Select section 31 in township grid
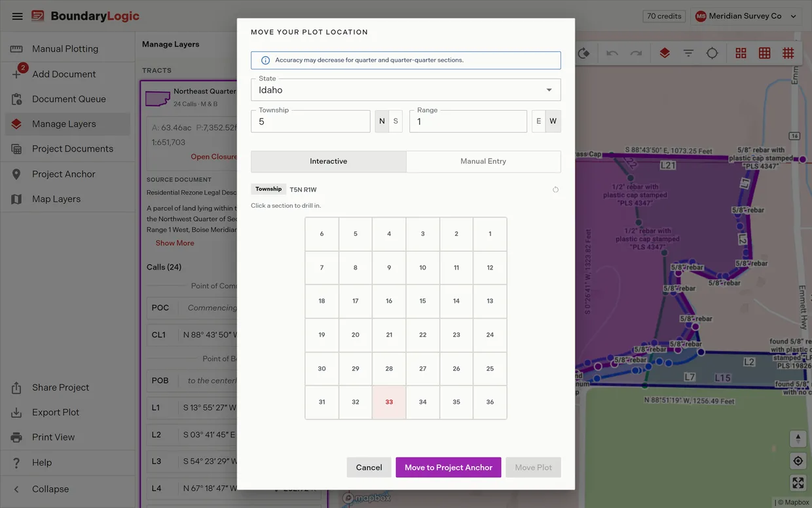The image size is (812, 508). (322, 402)
